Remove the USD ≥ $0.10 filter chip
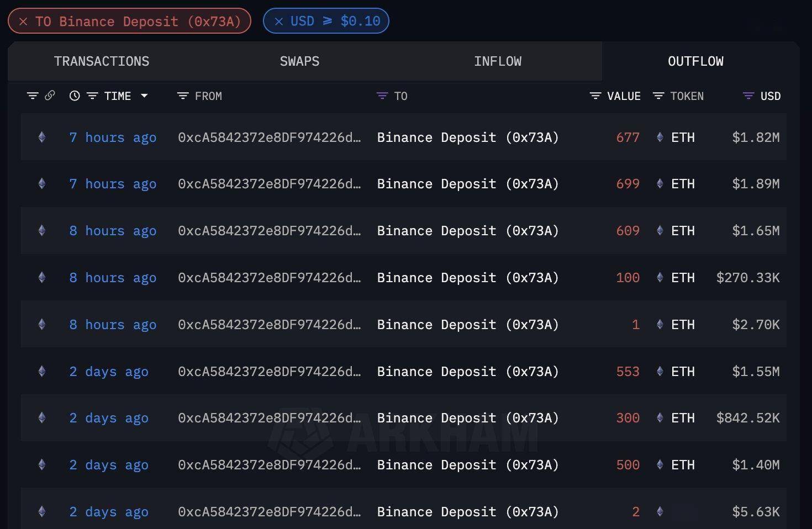Image resolution: width=812 pixels, height=529 pixels. pyautogui.click(x=279, y=21)
